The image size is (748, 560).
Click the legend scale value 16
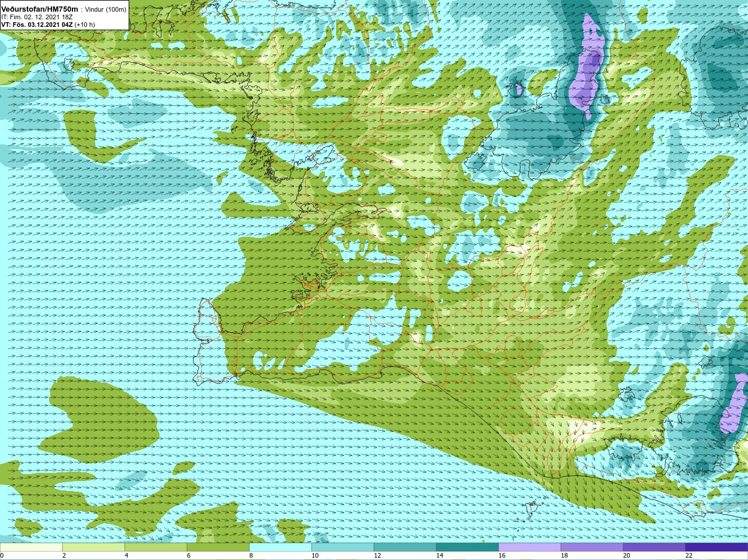[x=502, y=555]
